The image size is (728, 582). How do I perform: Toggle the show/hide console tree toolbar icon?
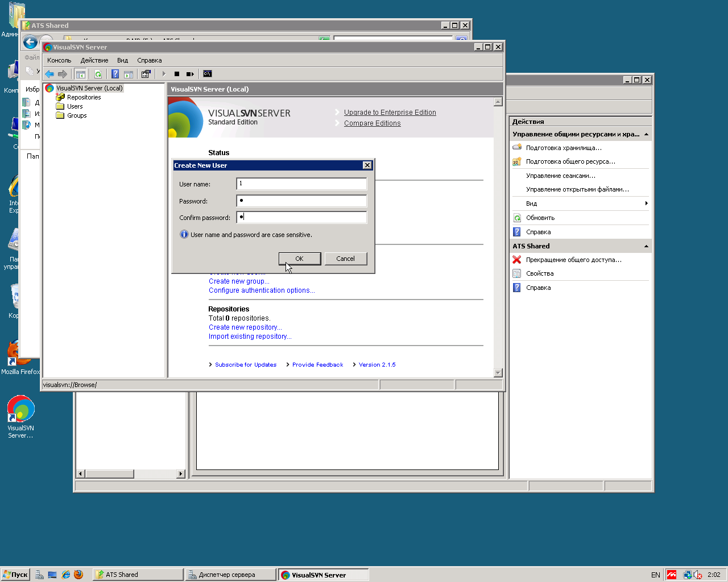81,74
